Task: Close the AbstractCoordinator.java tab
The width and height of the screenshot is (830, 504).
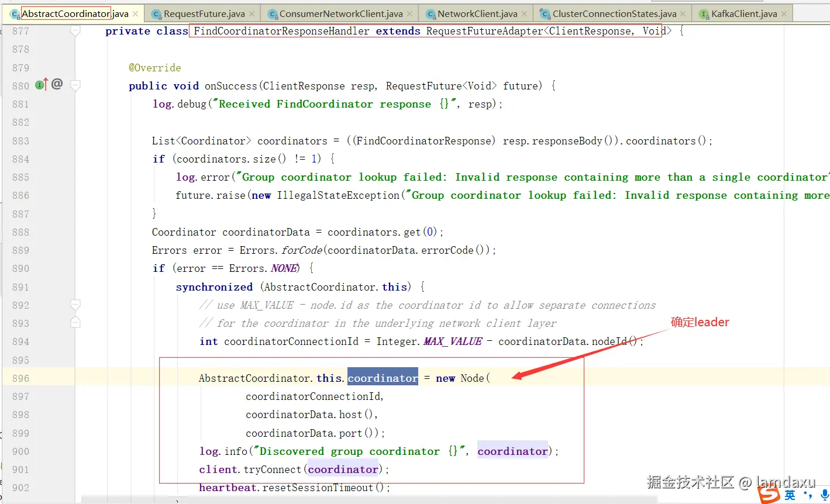Action: click(x=136, y=13)
